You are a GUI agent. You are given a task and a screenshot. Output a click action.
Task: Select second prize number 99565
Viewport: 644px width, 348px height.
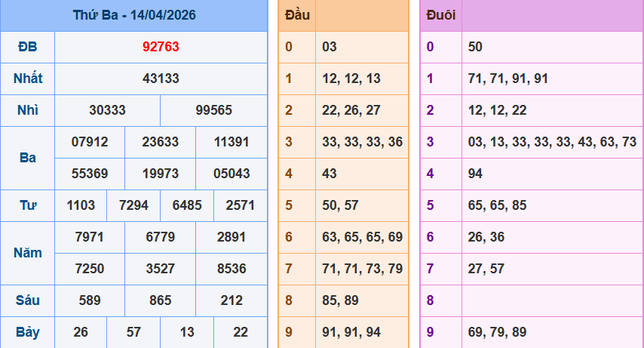point(213,110)
